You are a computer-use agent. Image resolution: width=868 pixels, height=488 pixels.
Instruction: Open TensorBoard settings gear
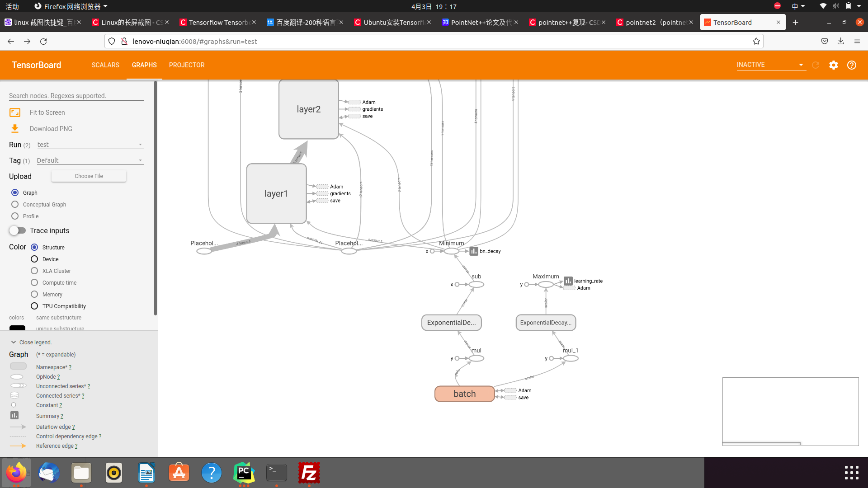(x=834, y=65)
